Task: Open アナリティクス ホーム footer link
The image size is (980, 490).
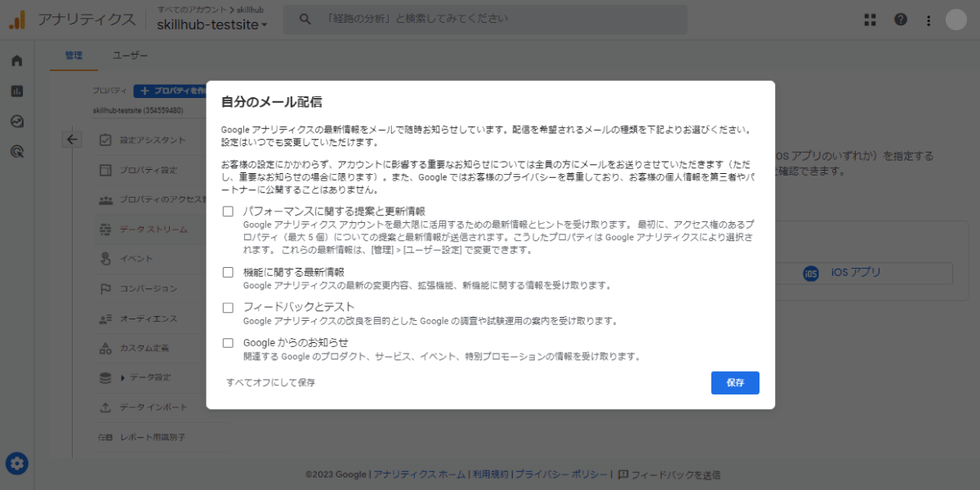Action: 418,474
